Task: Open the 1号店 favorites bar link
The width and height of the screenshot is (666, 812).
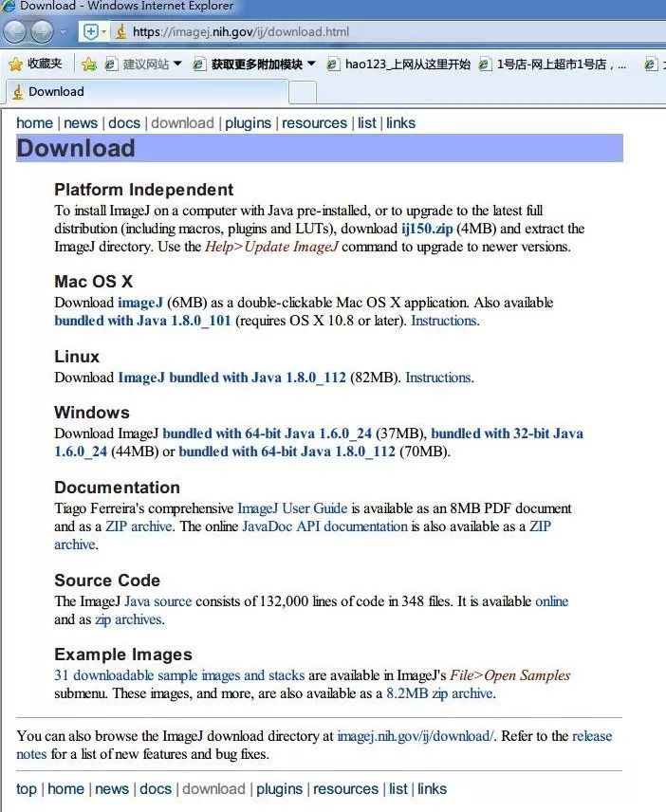Action: [x=552, y=65]
